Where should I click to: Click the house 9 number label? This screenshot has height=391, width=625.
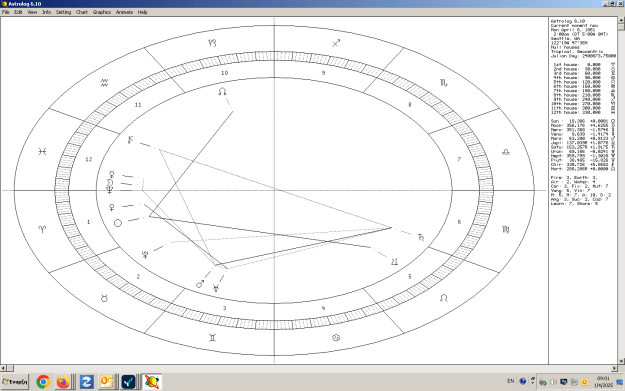pyautogui.click(x=323, y=73)
